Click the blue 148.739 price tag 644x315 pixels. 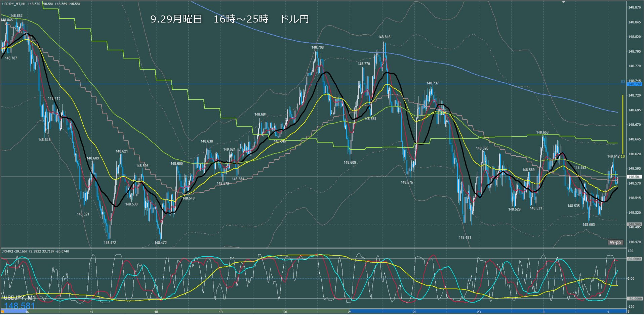point(634,84)
